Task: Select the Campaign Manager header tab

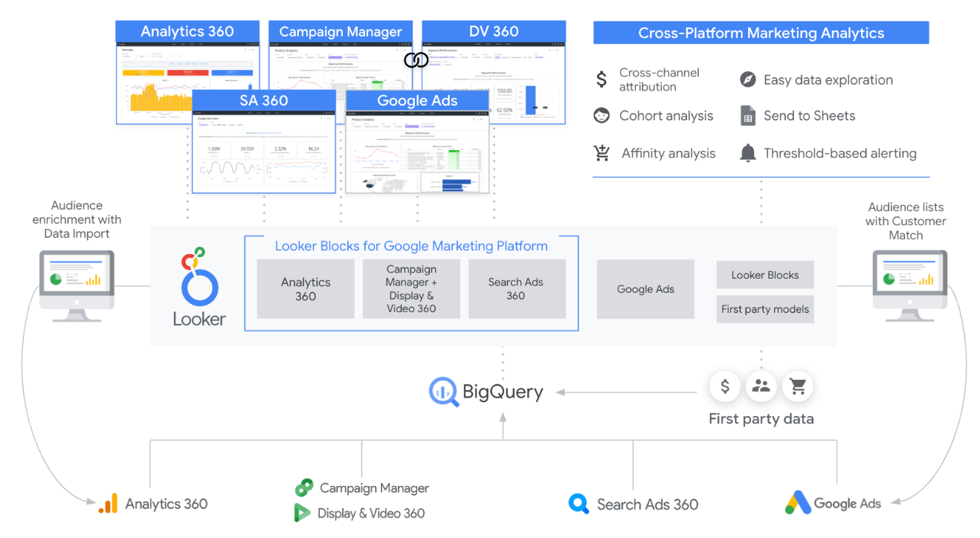Action: tap(341, 31)
